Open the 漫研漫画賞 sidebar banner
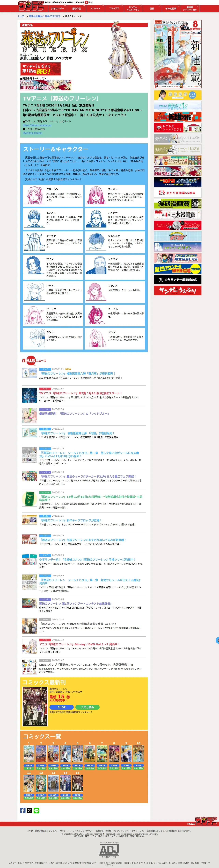 tap(178, 204)
